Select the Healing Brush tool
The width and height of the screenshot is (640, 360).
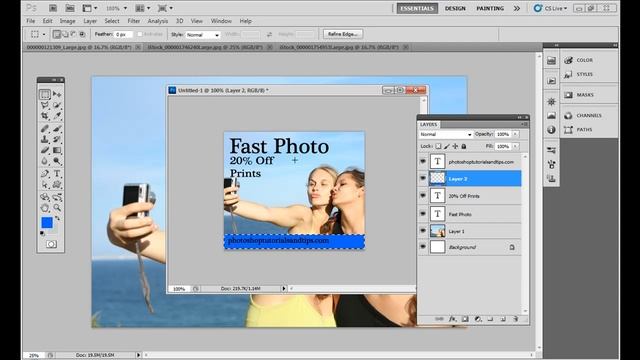point(45,129)
